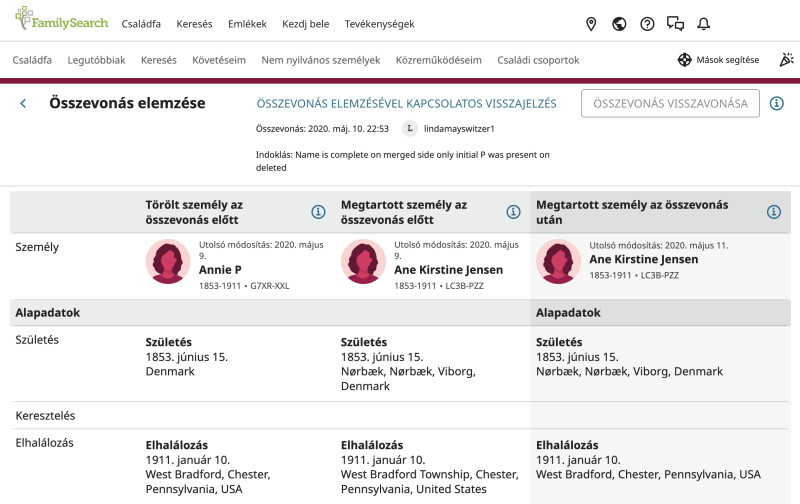Screen dimensions: 800x504
Task: Open the chat messages icon
Action: 675,24
